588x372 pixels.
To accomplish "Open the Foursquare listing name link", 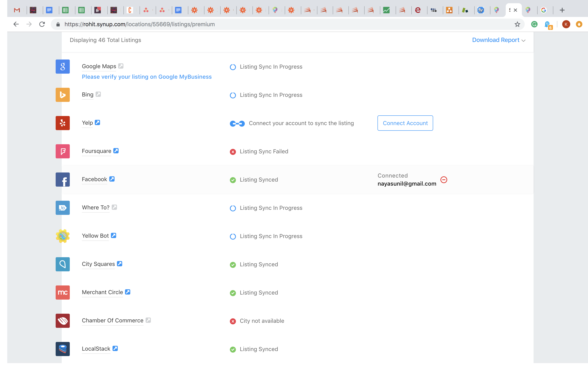I will [96, 151].
